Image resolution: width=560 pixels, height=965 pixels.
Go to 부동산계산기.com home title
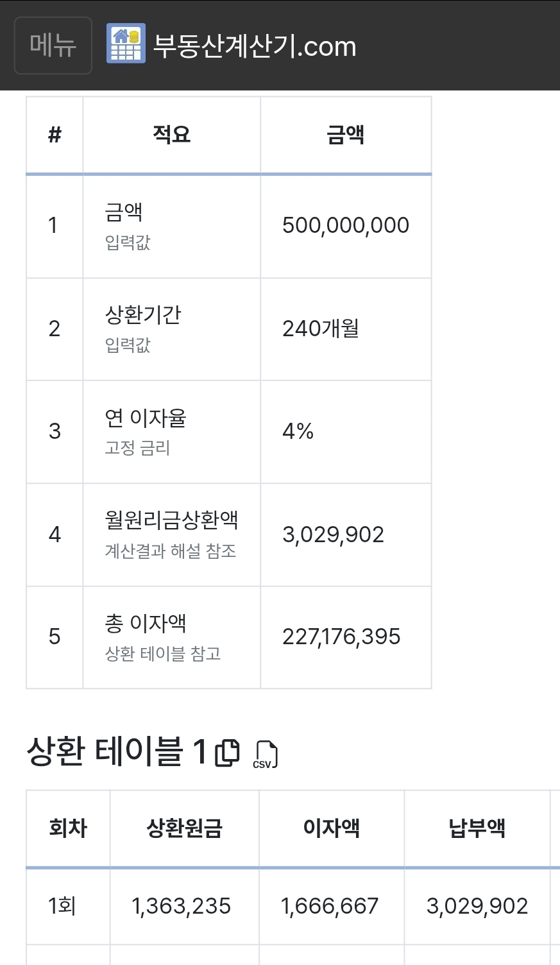(255, 46)
